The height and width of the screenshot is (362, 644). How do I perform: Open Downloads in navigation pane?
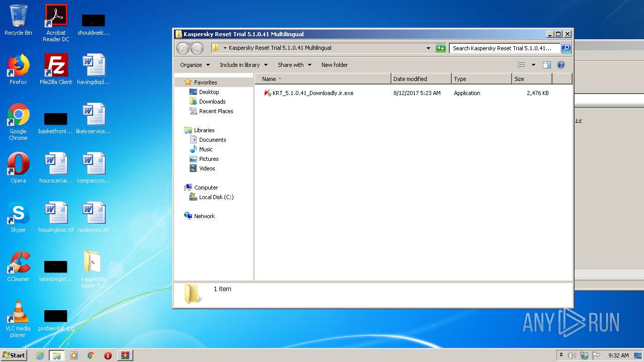212,102
